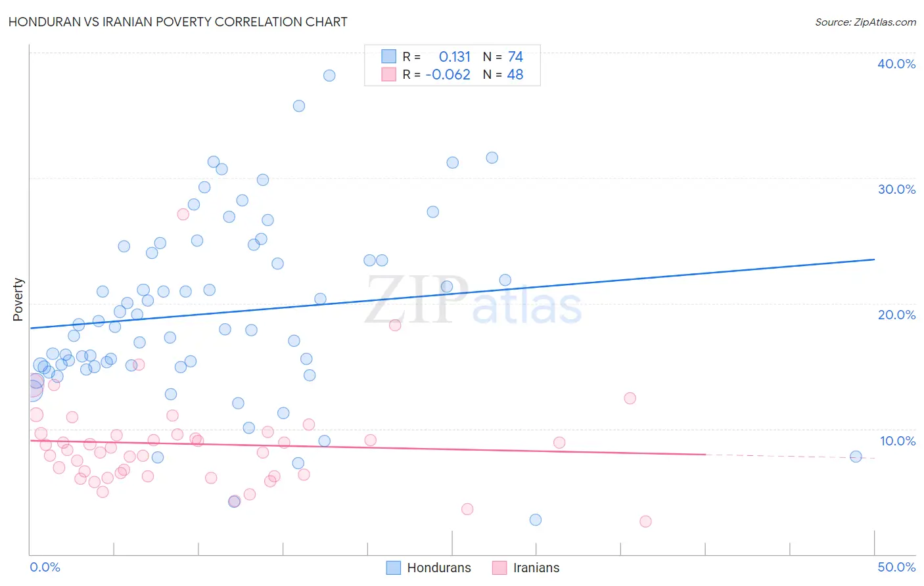924x586 pixels.
Task: Click the pink Iranians legend swatch at bottom
Action: [499, 568]
